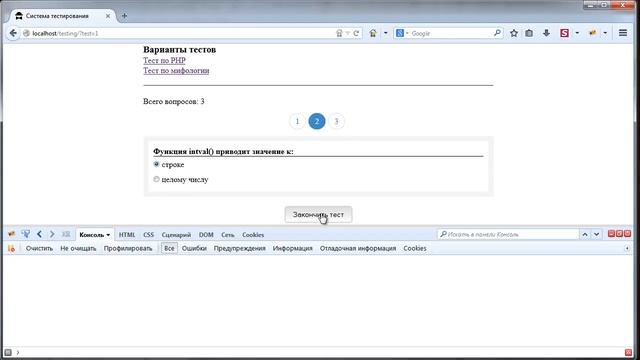Switch to the DOM panel tab
Viewport: 640px width, 360px height.
206,235
